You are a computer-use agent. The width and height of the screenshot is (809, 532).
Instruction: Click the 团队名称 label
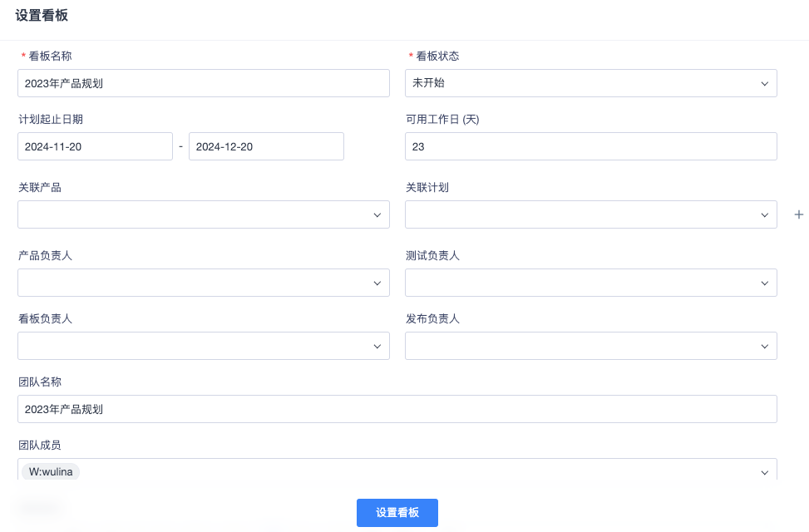tap(40, 382)
